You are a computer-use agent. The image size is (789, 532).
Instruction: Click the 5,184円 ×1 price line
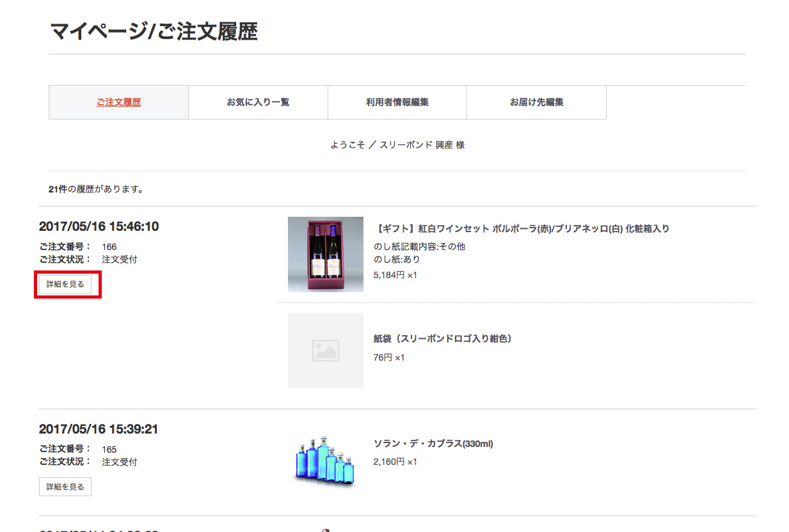click(x=395, y=275)
